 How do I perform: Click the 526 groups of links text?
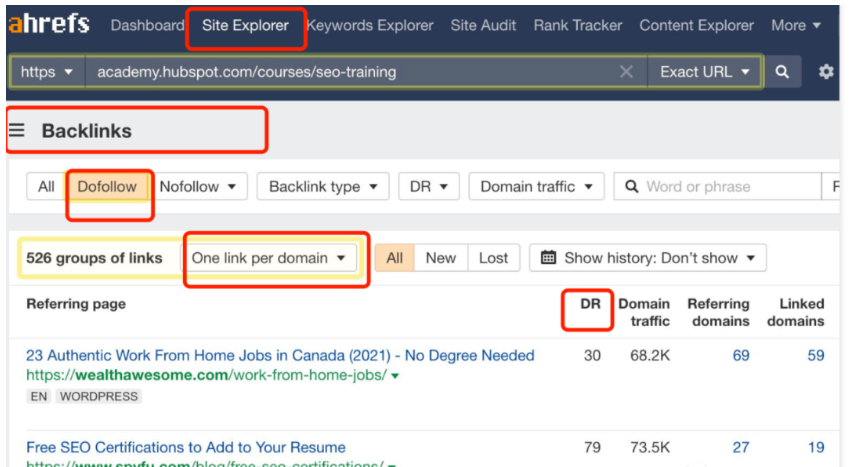94,258
